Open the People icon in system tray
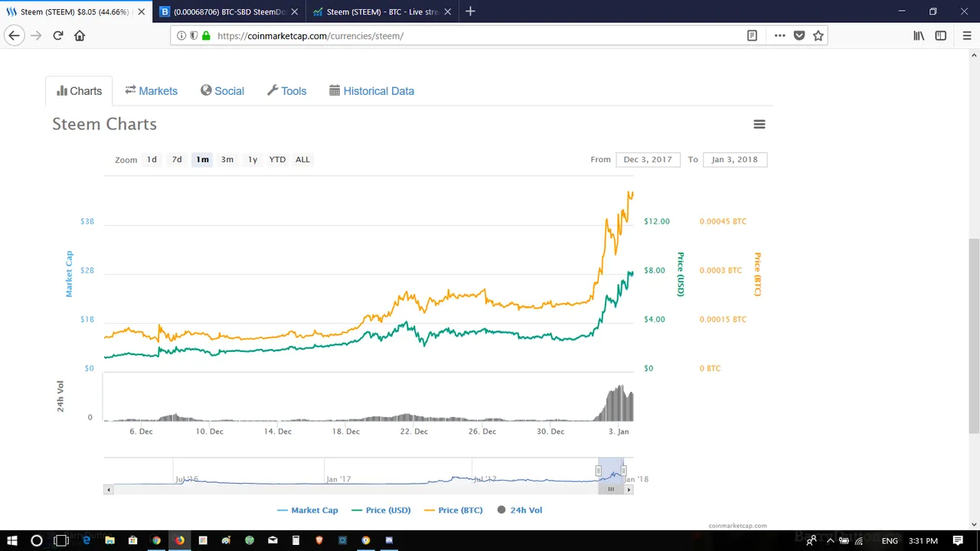The height and width of the screenshot is (551, 980). tap(811, 540)
